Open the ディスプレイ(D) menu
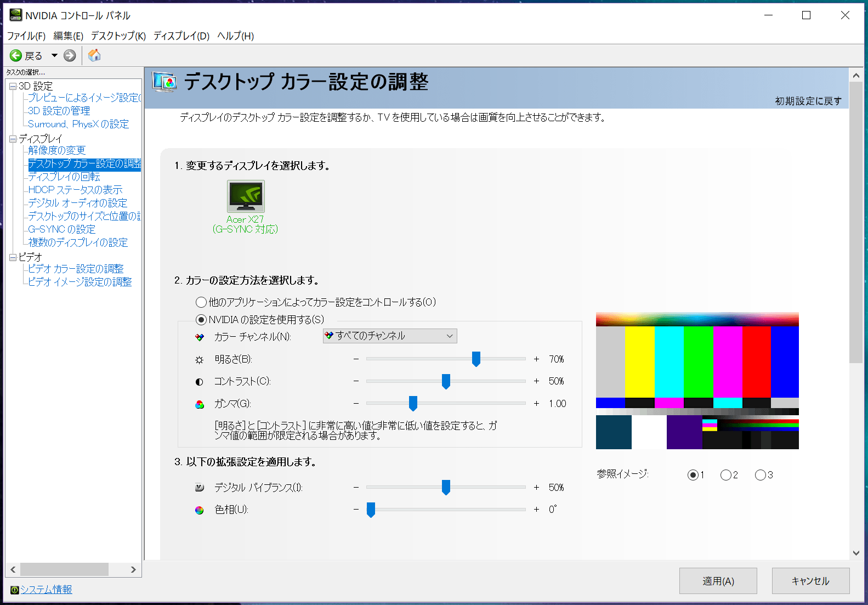868x605 pixels. pyautogui.click(x=181, y=36)
